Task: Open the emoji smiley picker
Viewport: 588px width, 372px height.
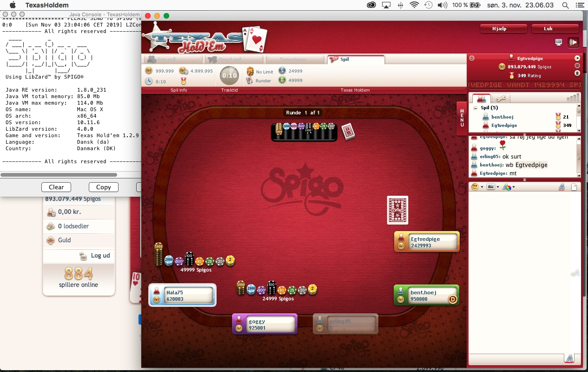Action: tap(475, 187)
